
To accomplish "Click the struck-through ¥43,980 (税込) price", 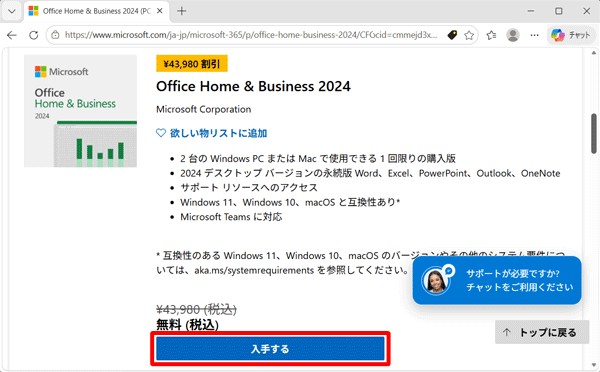I will pyautogui.click(x=196, y=309).
